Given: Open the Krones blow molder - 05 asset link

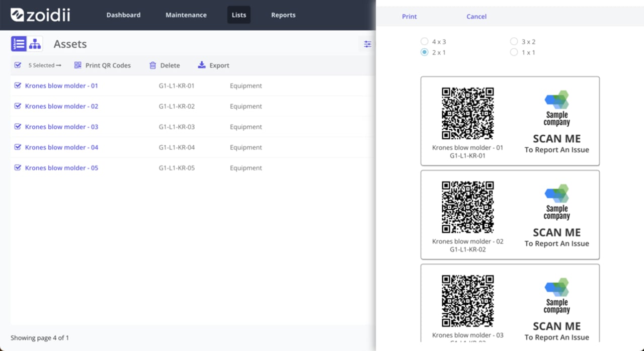Looking at the screenshot, I should point(61,167).
